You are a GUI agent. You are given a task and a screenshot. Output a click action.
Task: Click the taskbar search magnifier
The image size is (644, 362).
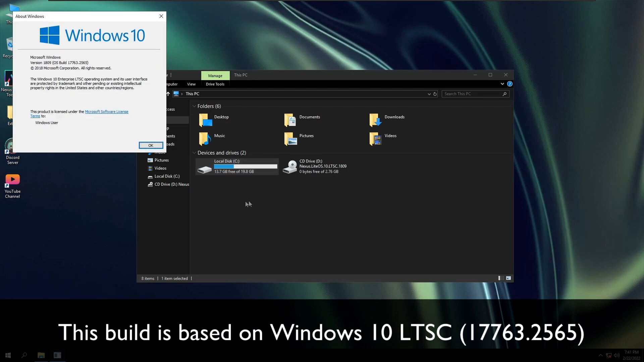pos(24,355)
